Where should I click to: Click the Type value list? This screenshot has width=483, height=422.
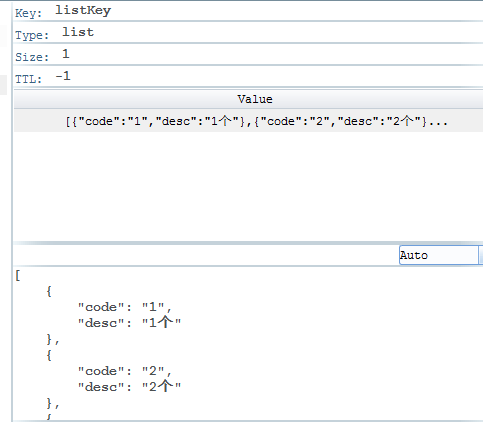tap(78, 32)
